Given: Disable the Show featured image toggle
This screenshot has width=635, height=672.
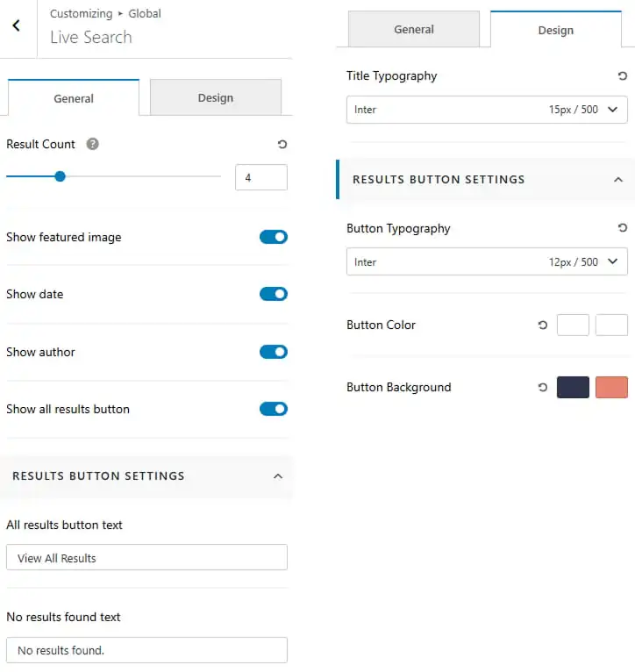Looking at the screenshot, I should 274,237.
